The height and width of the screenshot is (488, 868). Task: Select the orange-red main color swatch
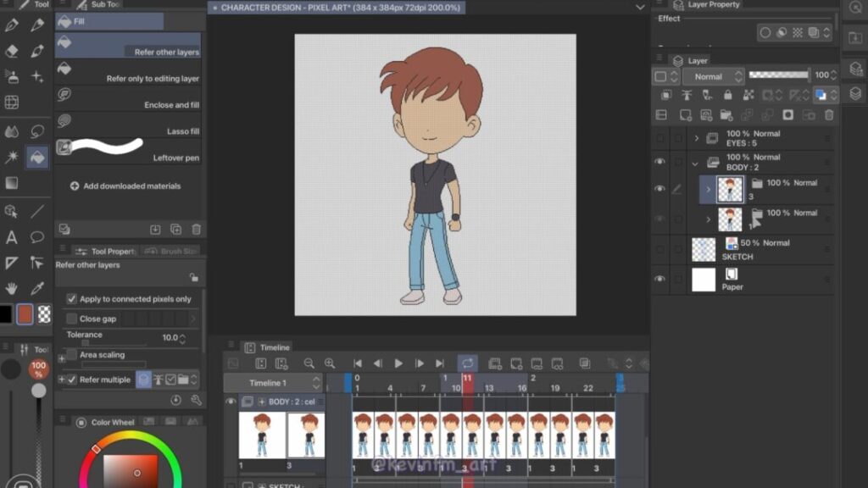25,314
